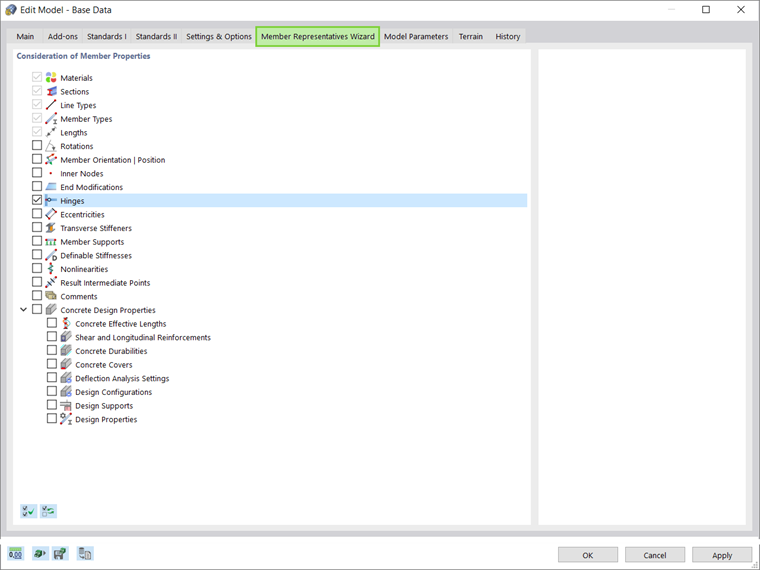
Task: Click the Member Supports icon
Action: (x=51, y=241)
